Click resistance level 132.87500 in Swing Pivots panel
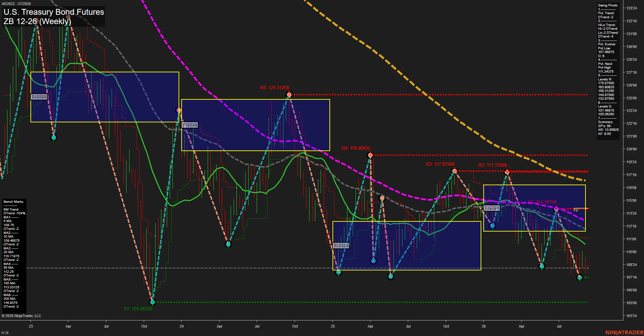The height and width of the screenshot is (336, 644). [x=606, y=99]
